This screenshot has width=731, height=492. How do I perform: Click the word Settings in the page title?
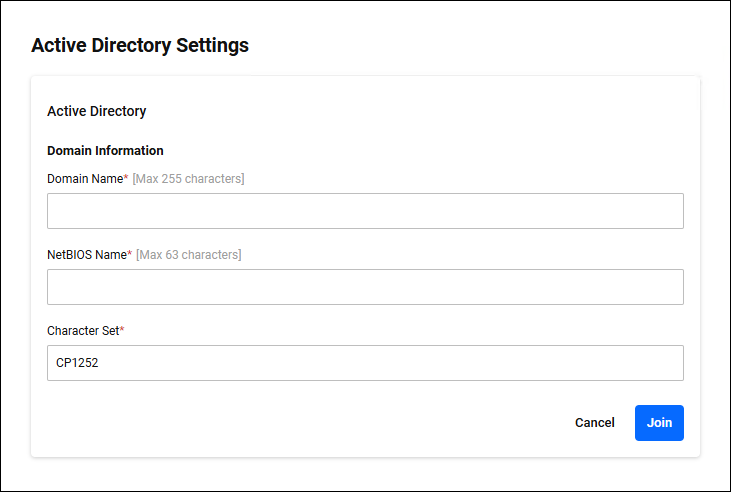212,45
